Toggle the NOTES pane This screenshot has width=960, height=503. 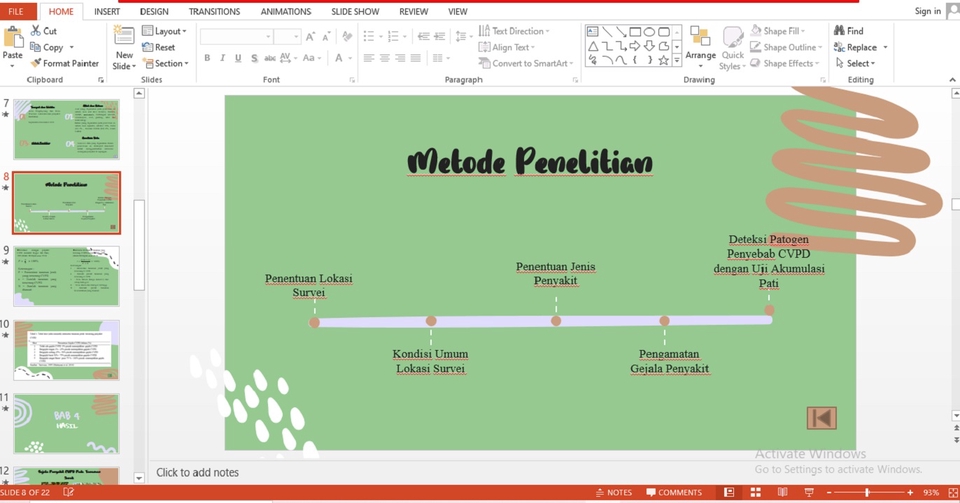(613, 493)
